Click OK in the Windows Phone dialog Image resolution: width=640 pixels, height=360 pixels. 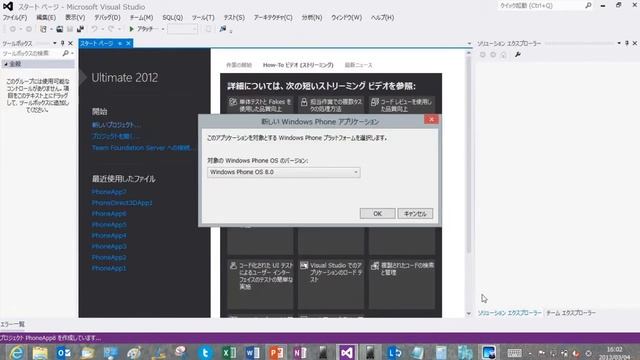[x=377, y=213]
